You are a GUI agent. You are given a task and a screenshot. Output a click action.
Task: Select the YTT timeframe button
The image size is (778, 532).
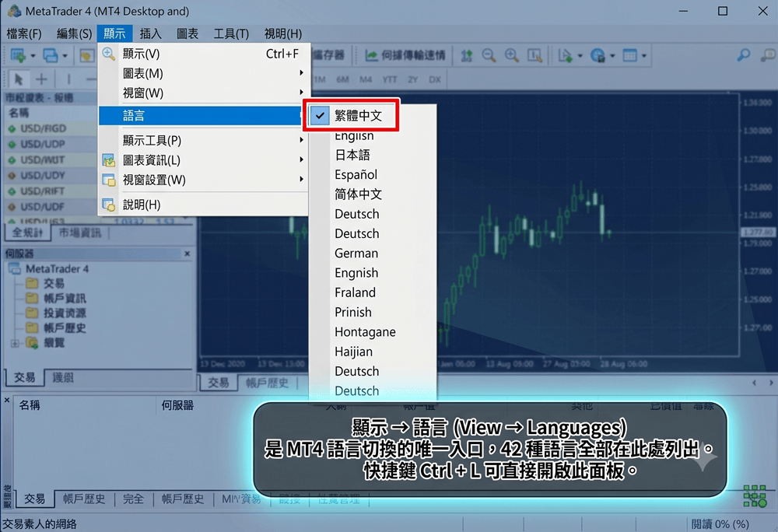(x=390, y=79)
